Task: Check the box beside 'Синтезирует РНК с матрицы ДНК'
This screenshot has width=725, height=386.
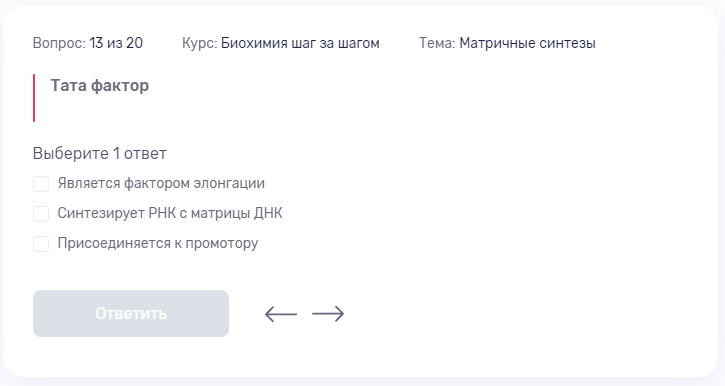Action: pos(41,214)
